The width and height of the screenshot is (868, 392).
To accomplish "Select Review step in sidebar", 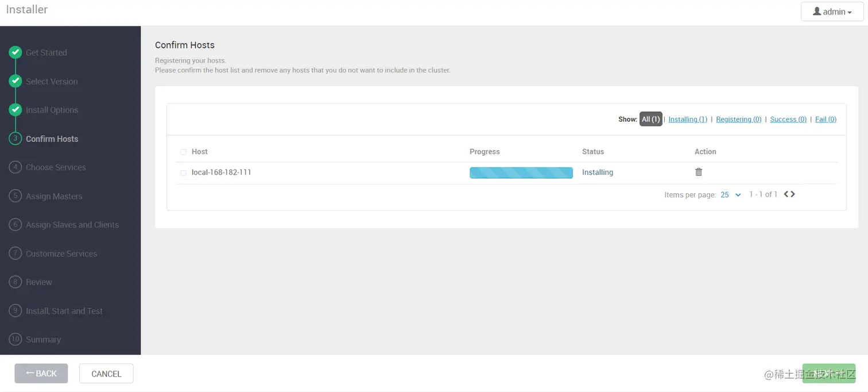I will (x=39, y=282).
